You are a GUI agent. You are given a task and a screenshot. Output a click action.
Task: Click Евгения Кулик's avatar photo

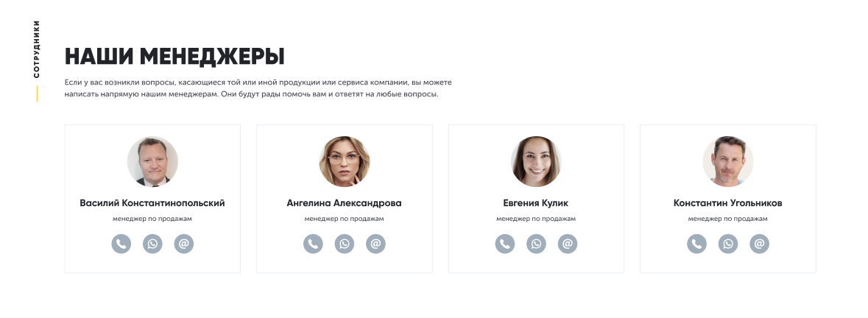pos(536,161)
